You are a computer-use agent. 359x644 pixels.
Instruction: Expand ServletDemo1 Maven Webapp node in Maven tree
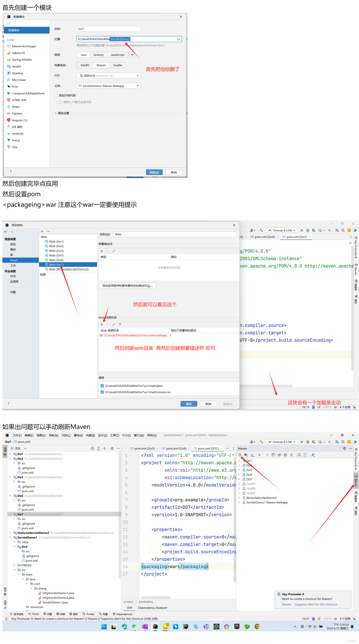tap(239, 503)
